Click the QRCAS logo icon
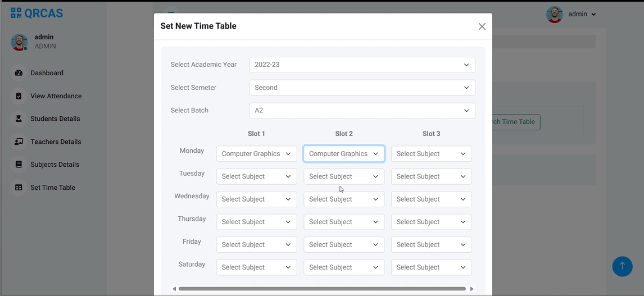 tap(16, 13)
